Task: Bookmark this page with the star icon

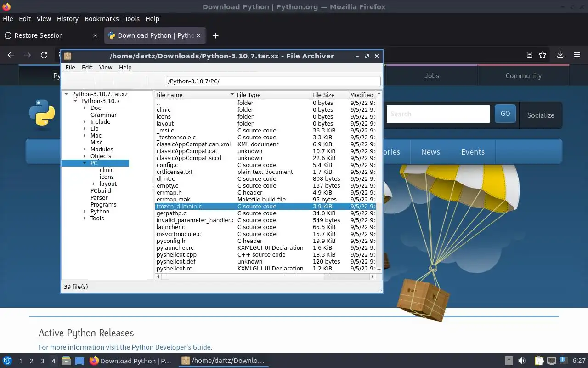Action: click(x=543, y=55)
